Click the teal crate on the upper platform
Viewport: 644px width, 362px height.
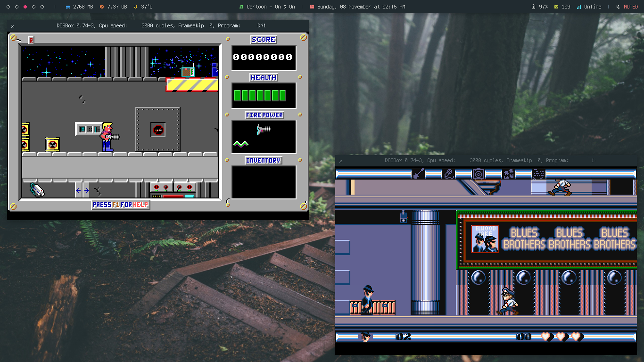pos(188,72)
